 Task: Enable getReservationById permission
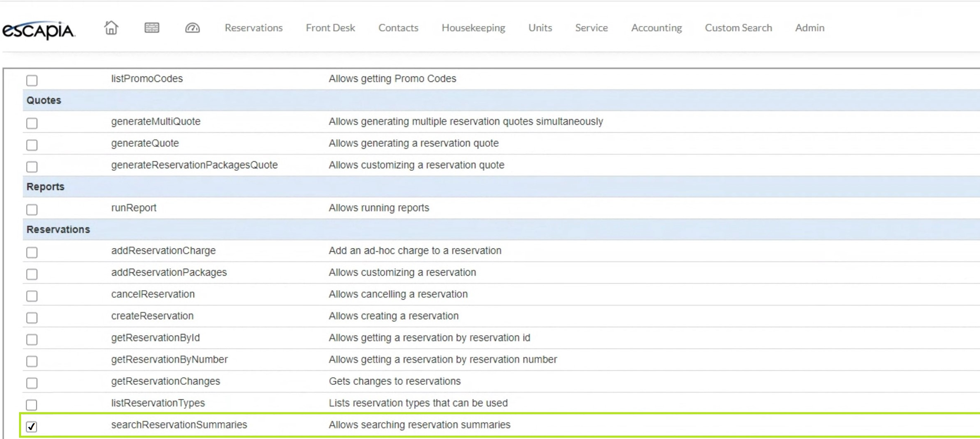point(32,339)
